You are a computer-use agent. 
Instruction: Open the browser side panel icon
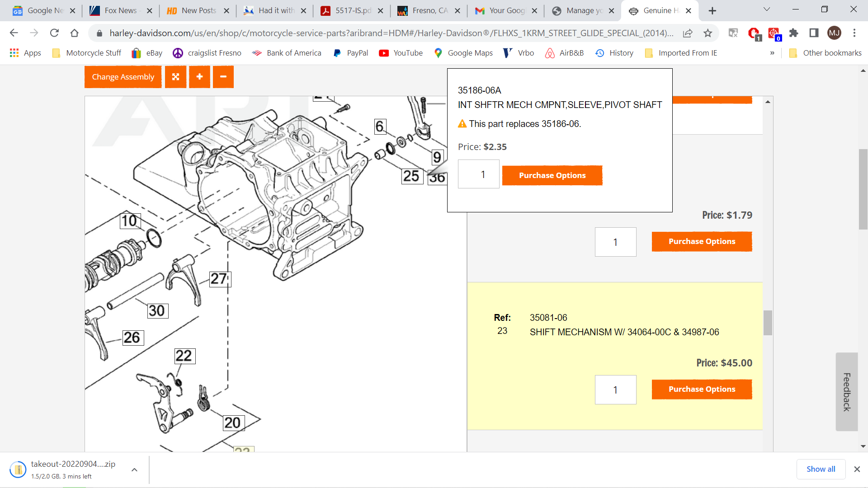[x=814, y=33]
